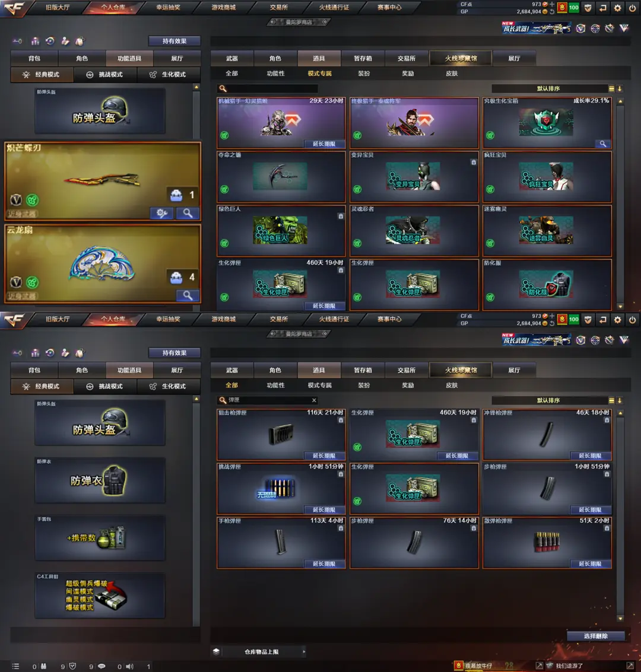This screenshot has height=672, width=641.
Task: Open the 火线珍藏馆 tab in the lower screenshot
Action: point(461,370)
